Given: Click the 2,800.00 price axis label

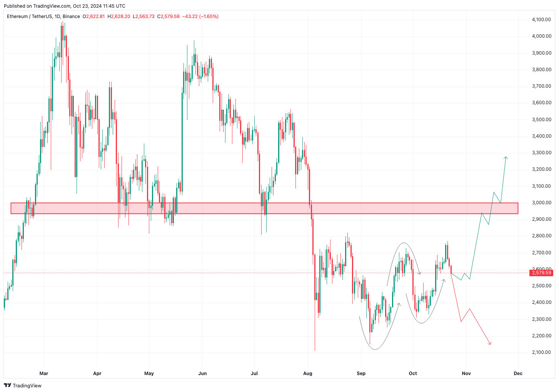Looking at the screenshot, I should (542, 236).
